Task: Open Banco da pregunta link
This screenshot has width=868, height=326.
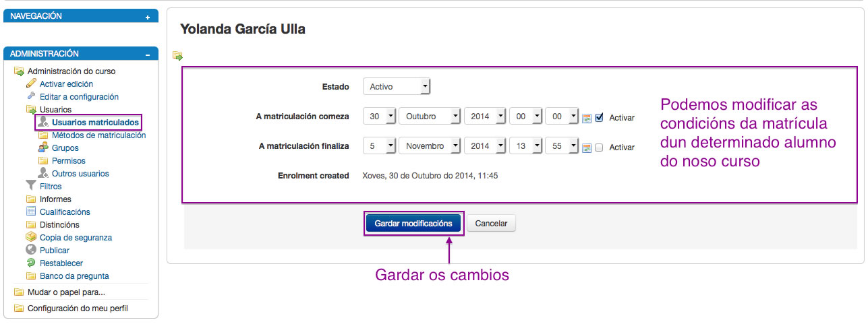Action: coord(74,276)
